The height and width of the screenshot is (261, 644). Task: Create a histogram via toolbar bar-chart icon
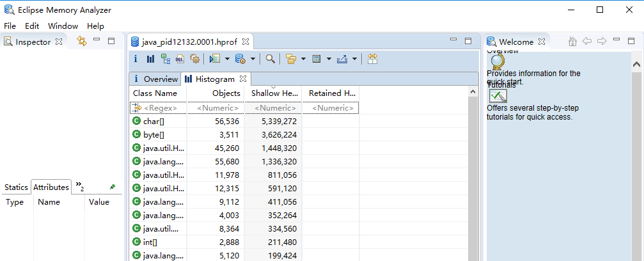[150, 59]
